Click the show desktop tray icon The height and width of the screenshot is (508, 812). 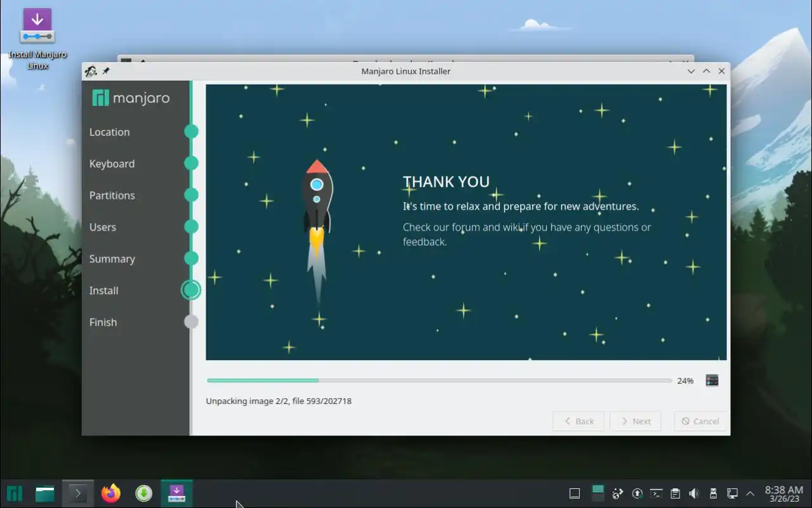pos(575,493)
